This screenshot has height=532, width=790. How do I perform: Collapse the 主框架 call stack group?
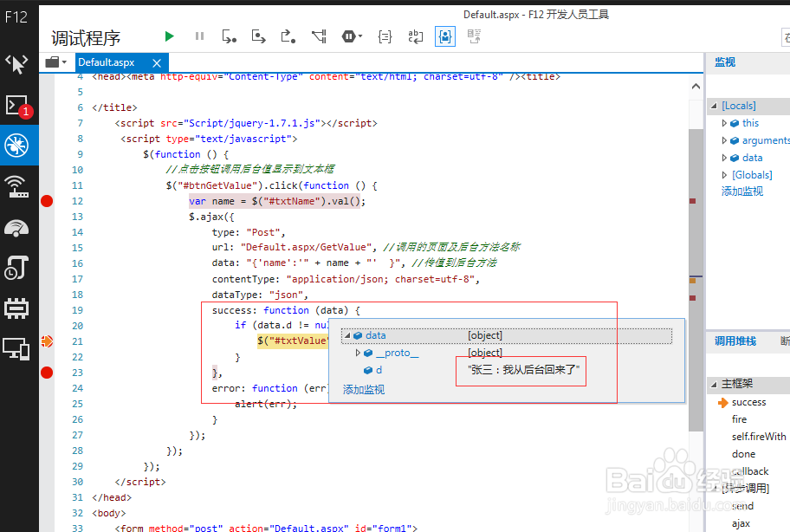[714, 384]
